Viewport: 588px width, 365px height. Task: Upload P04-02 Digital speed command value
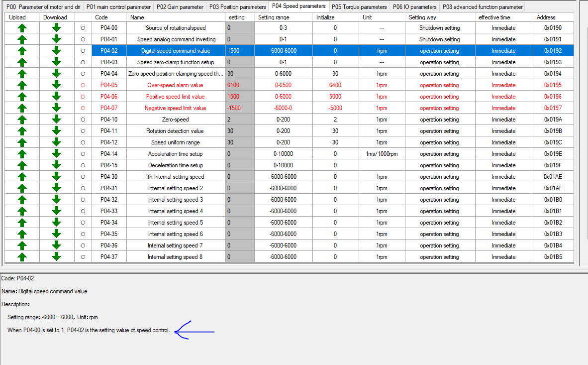point(22,51)
